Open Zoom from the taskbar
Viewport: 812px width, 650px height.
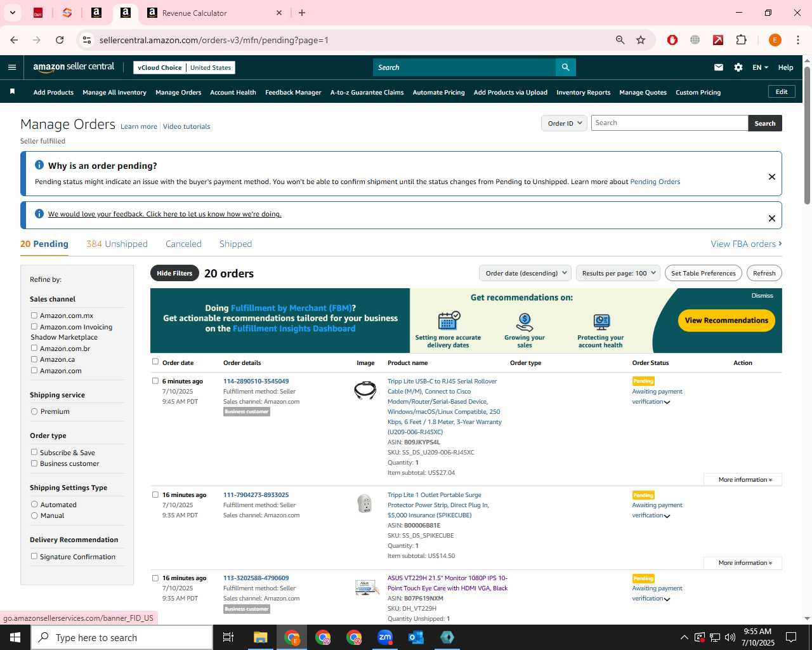(x=385, y=637)
